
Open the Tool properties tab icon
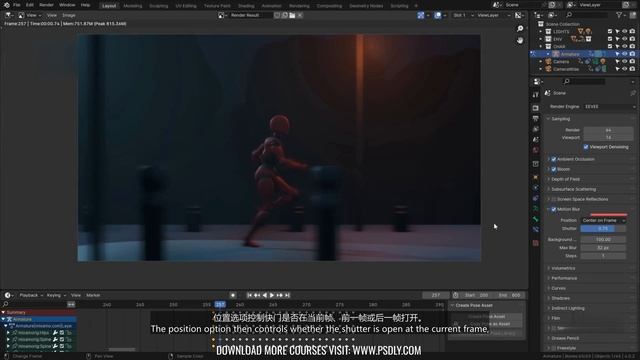click(536, 95)
